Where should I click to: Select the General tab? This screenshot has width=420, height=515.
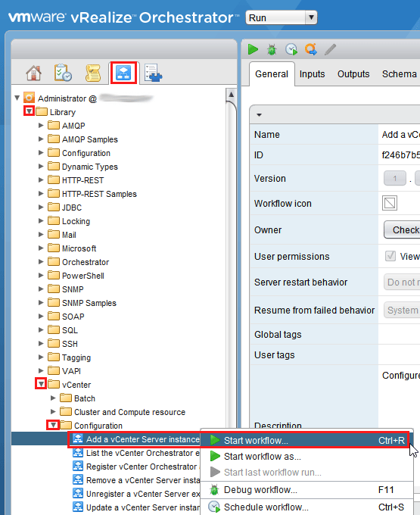click(272, 74)
